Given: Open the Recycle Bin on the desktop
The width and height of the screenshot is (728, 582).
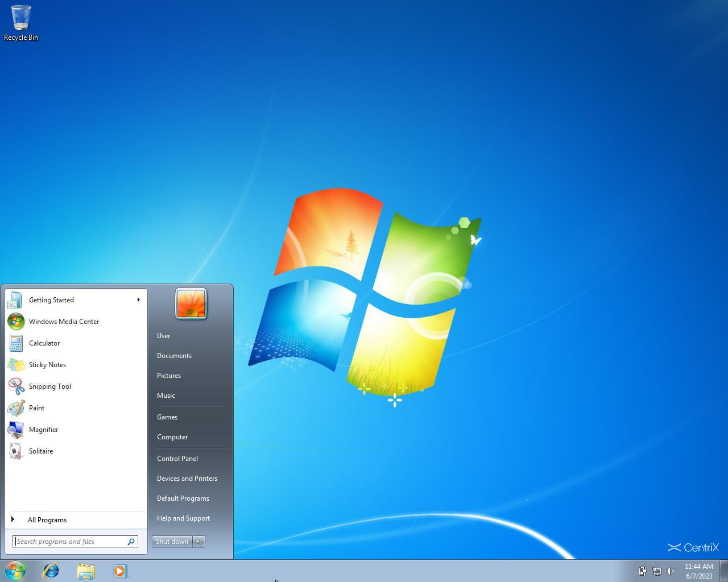Looking at the screenshot, I should (20, 18).
